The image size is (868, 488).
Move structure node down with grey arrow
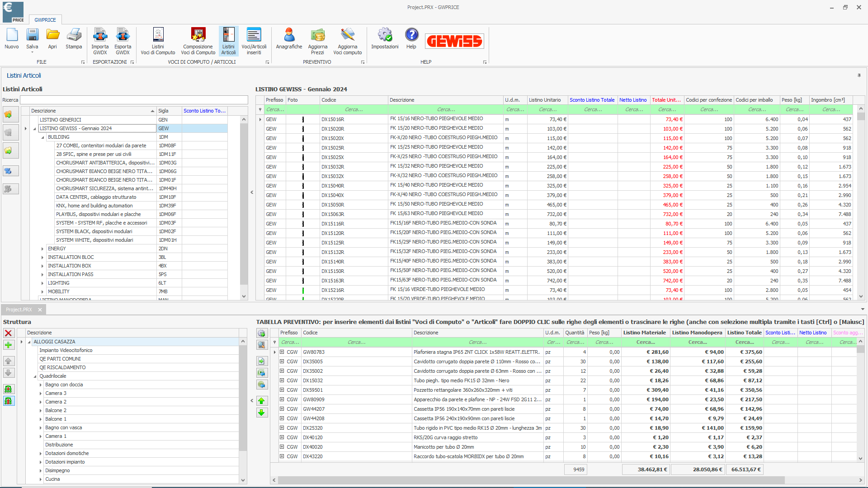[8, 373]
